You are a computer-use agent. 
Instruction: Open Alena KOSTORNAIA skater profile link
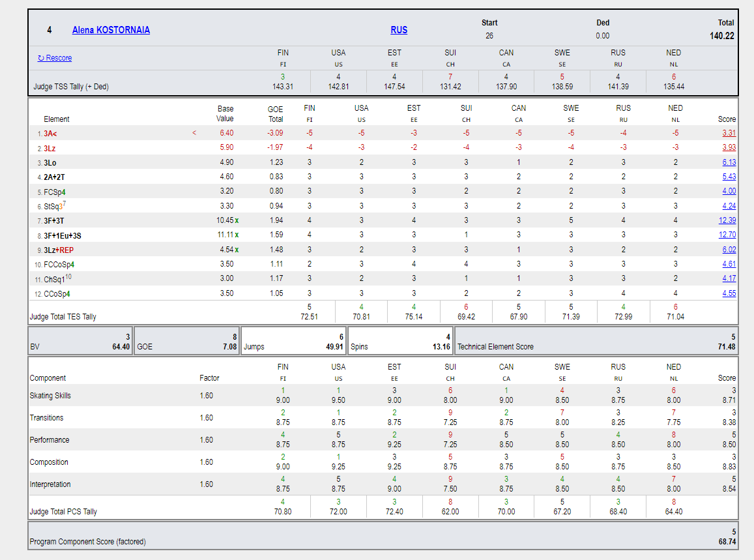tap(111, 30)
